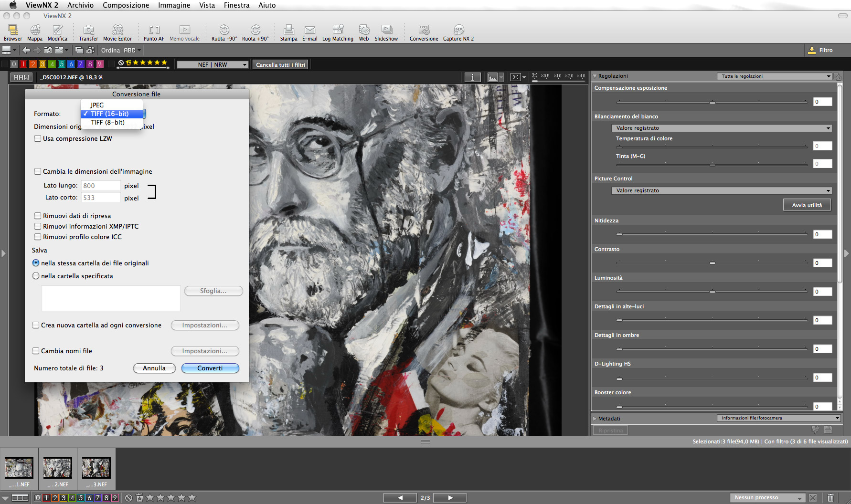Show Punto AF focus point
Viewport: 851px width, 504px height.
[x=154, y=32]
